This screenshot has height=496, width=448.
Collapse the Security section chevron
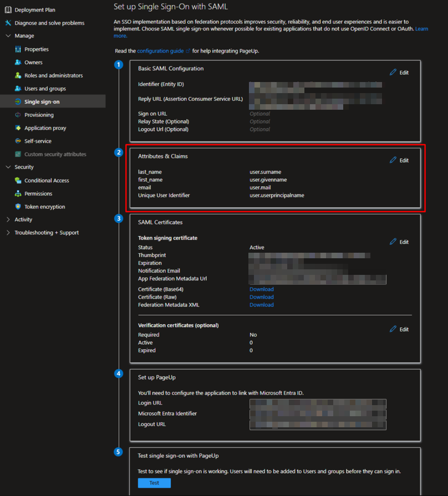coord(8,167)
